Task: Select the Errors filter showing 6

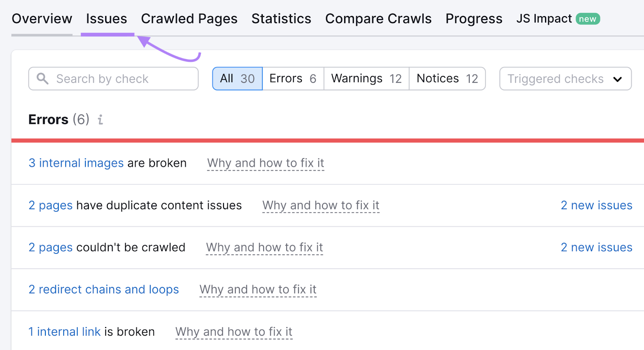Action: pyautogui.click(x=293, y=78)
